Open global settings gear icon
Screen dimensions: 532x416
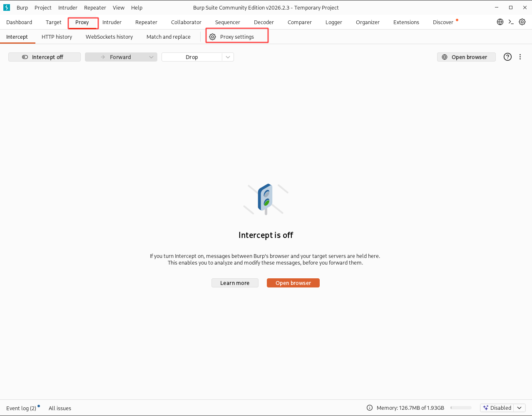tap(522, 22)
